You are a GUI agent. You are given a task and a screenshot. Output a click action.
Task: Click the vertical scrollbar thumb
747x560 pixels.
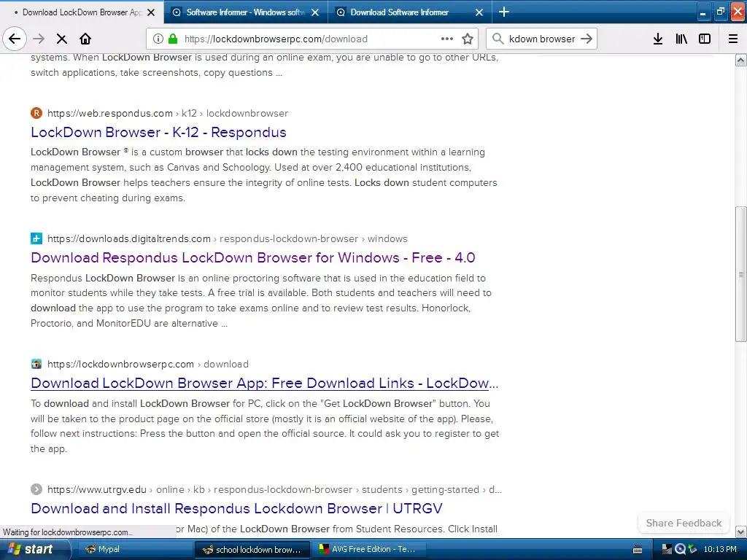[741, 274]
